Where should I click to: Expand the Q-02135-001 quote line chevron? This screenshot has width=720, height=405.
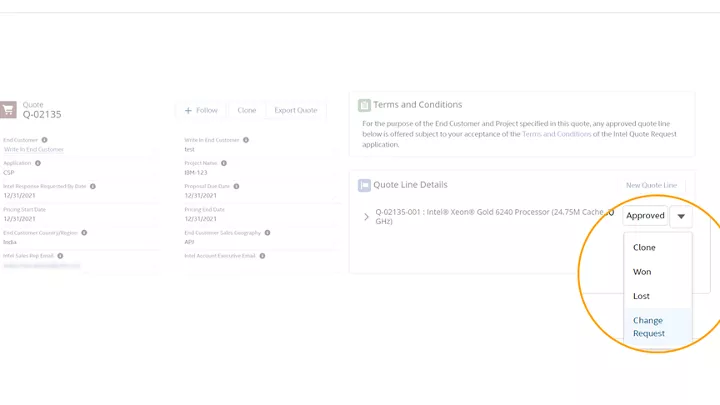pyautogui.click(x=366, y=217)
